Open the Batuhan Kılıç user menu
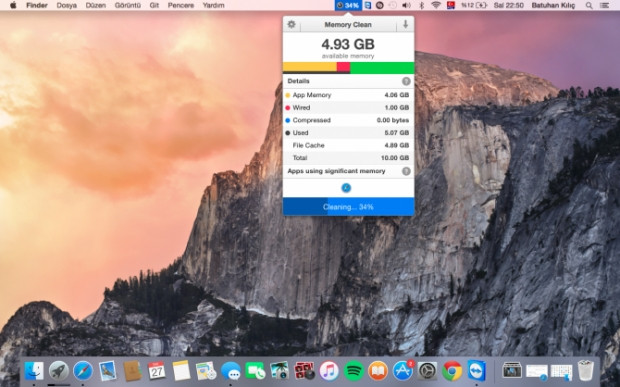 [x=553, y=6]
